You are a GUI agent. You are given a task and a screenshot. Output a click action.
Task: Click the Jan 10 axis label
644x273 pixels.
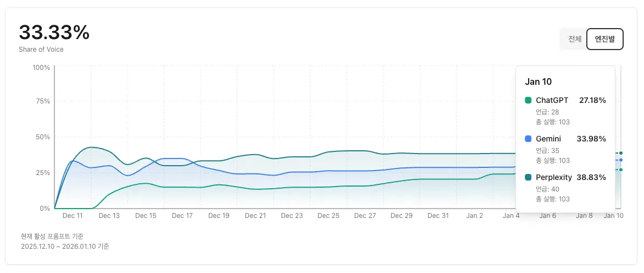pos(614,216)
